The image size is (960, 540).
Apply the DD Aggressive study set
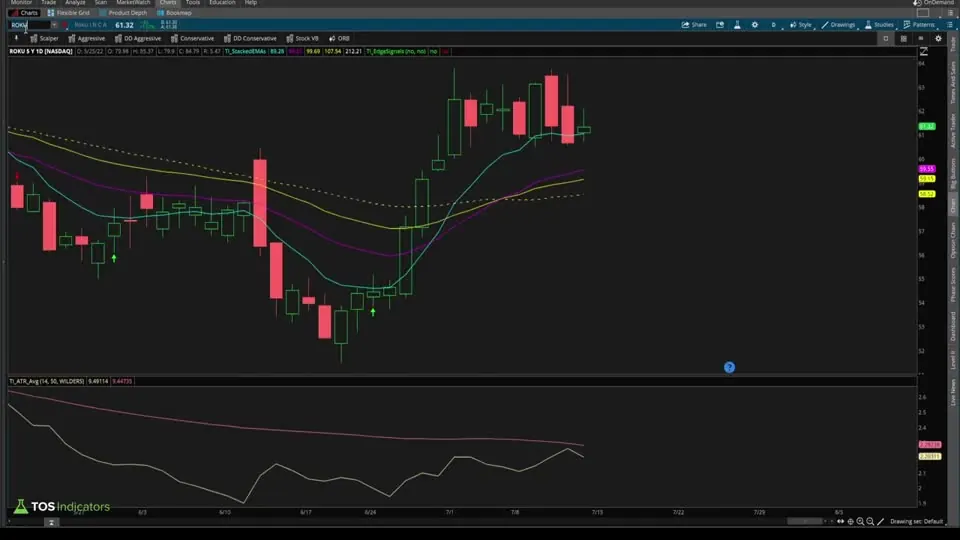138,39
